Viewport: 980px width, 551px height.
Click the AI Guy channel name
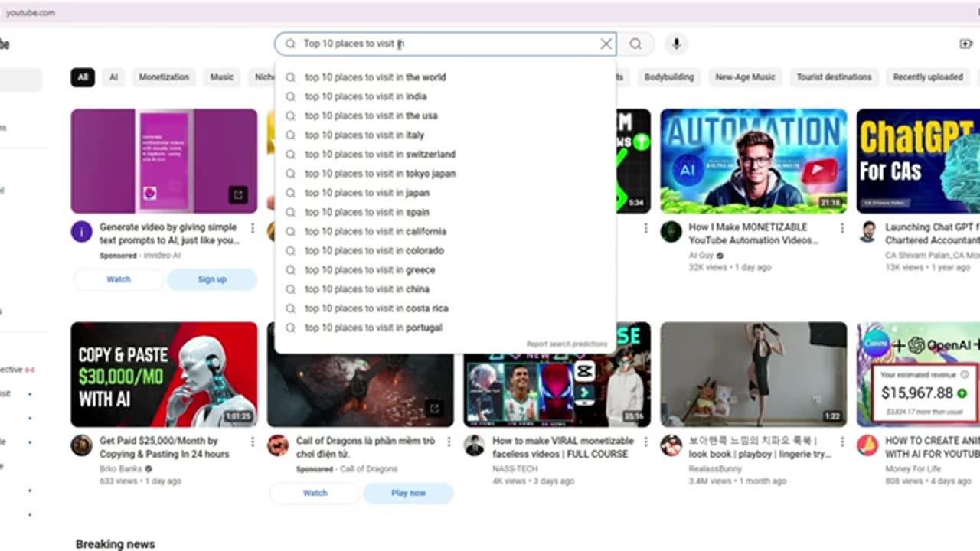coord(701,256)
